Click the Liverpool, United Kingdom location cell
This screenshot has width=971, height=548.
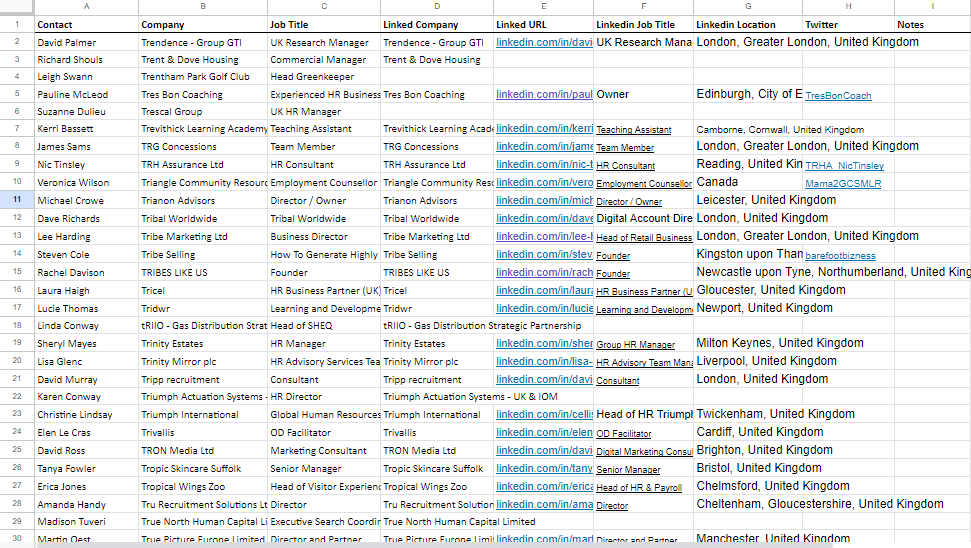tap(748, 361)
